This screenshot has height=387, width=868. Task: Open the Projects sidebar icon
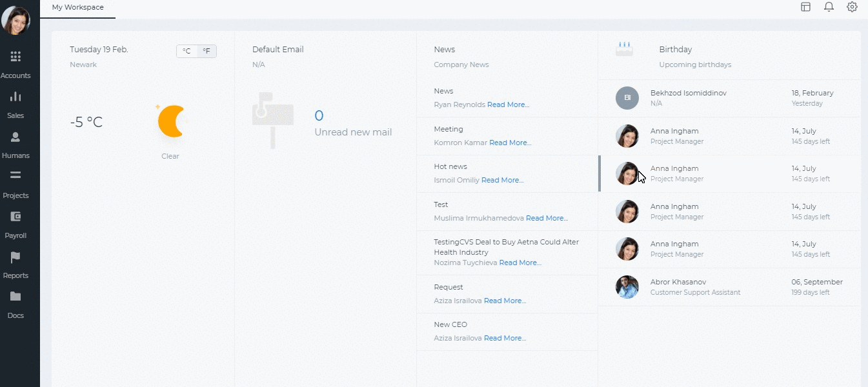(x=15, y=175)
